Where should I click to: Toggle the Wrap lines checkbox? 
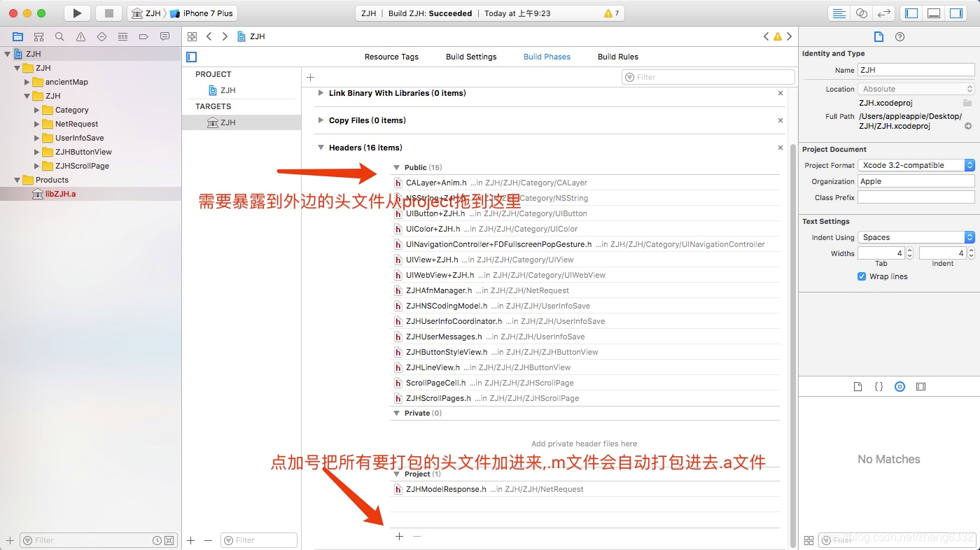click(862, 276)
